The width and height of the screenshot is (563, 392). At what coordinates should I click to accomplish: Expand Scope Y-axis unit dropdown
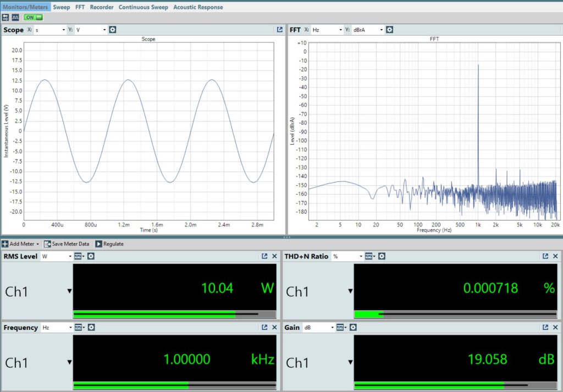click(x=91, y=30)
